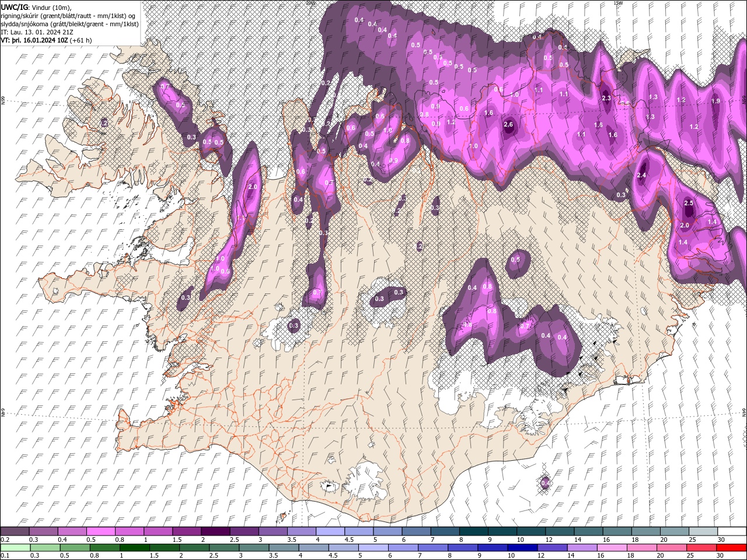Select the light lavender 4–4.5 swatch, top legend row
The image size is (747, 560).
coord(330,531)
